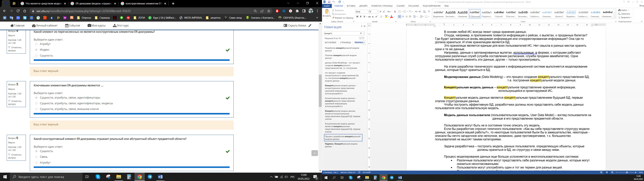Justify paragraph text in Word
The width and height of the screenshot is (644, 181).
pos(410,16)
